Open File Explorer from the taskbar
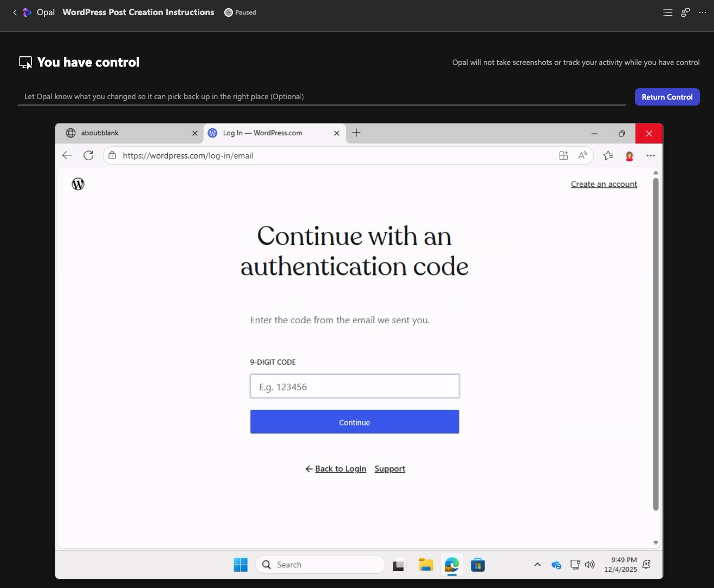Screen dimensions: 714x588 (426, 565)
